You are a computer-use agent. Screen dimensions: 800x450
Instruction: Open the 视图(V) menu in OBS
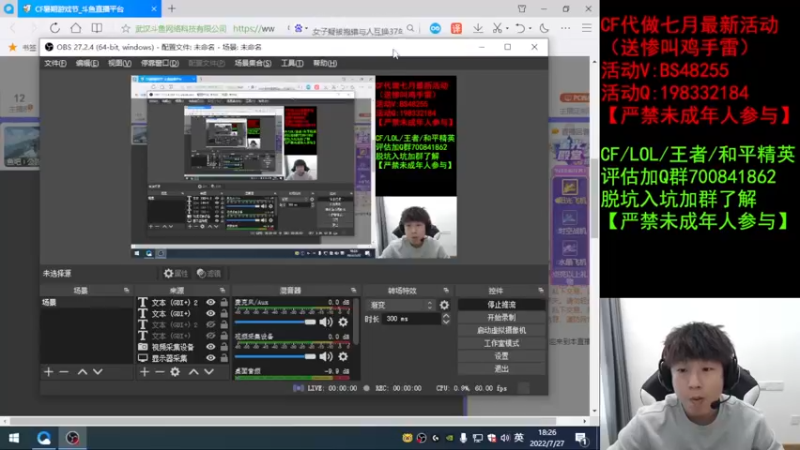tap(119, 63)
